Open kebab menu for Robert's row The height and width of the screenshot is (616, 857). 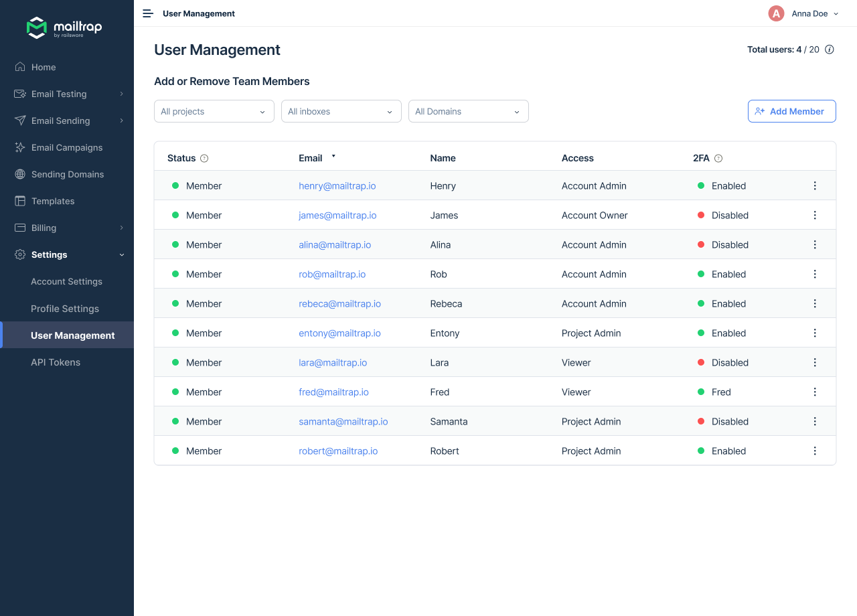[x=815, y=451]
